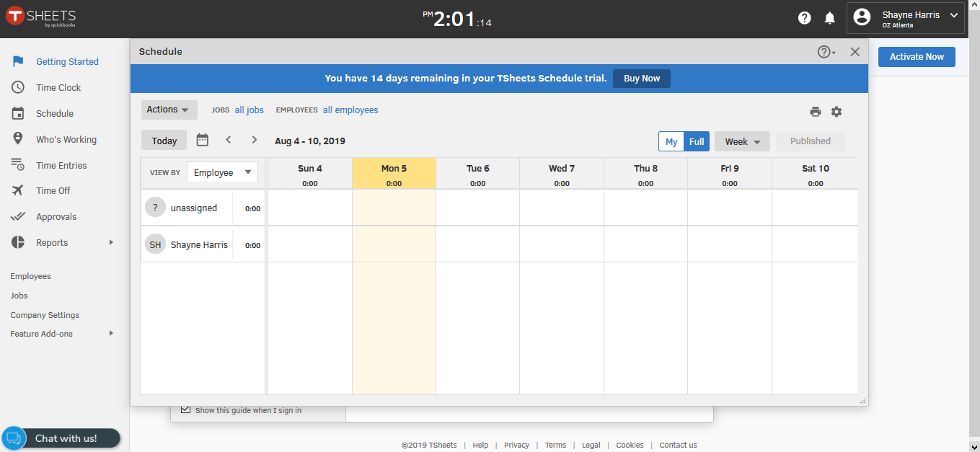Open Time Clock in sidebar

tap(58, 88)
